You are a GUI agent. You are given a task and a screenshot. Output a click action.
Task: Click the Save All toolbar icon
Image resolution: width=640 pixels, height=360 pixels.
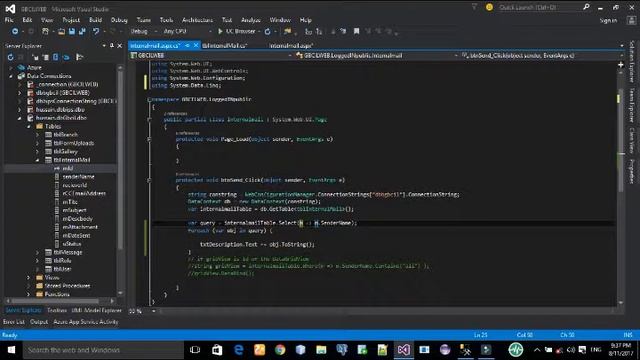(82, 31)
